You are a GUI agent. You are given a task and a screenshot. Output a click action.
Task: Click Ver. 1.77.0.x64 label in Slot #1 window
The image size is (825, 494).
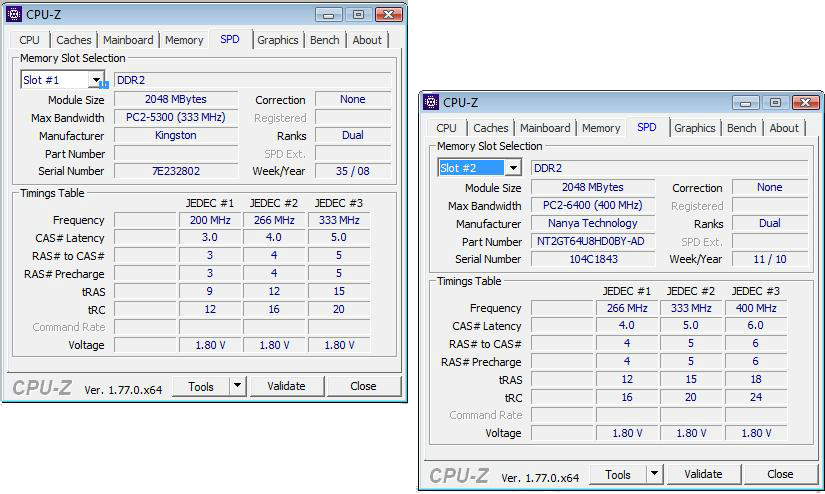coord(123,390)
